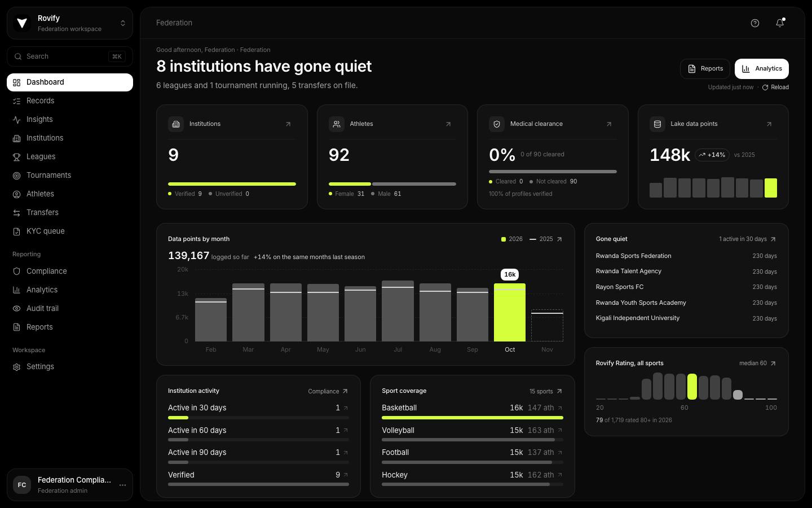Screen dimensions: 812x508
Task: Open Medical clearance card arrow icon
Action: (x=609, y=124)
